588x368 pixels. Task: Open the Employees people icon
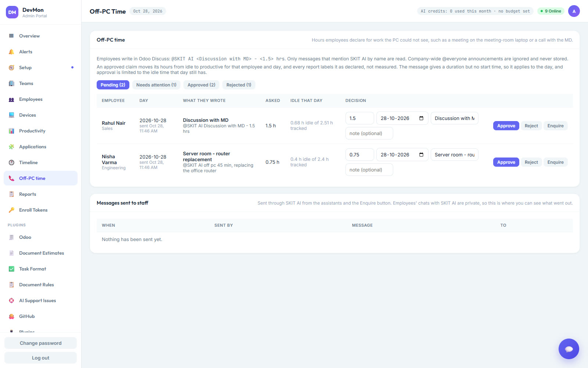(11, 99)
